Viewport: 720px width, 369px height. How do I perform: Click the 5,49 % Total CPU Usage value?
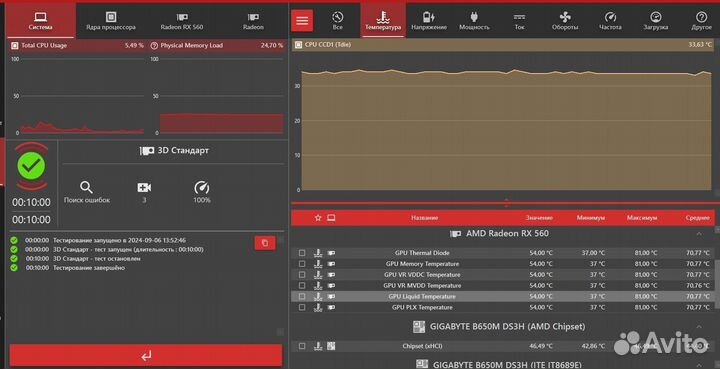click(134, 45)
